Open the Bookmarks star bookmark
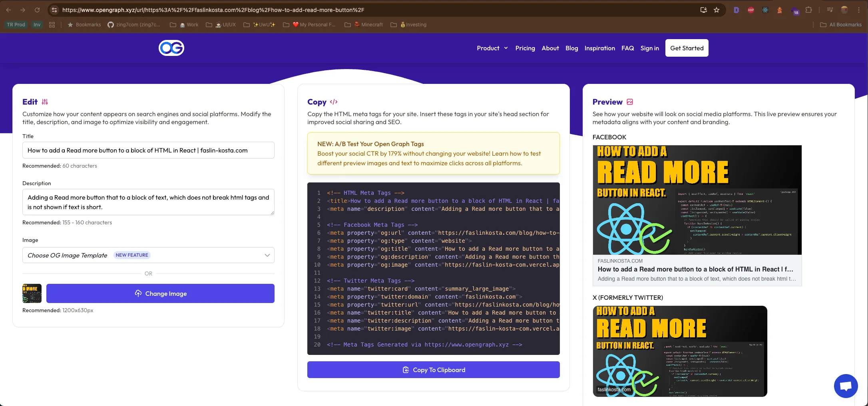Screen dimensions: 868x406 [84, 25]
